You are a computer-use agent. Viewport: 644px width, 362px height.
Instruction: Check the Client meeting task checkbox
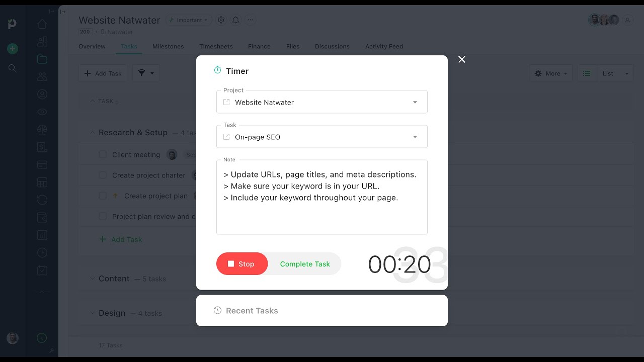coord(103,155)
